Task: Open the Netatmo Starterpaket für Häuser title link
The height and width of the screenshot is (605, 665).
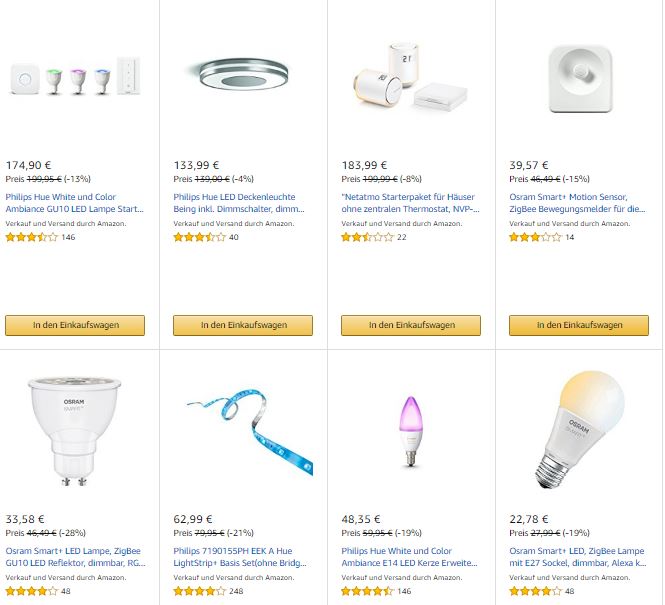Action: [409, 203]
